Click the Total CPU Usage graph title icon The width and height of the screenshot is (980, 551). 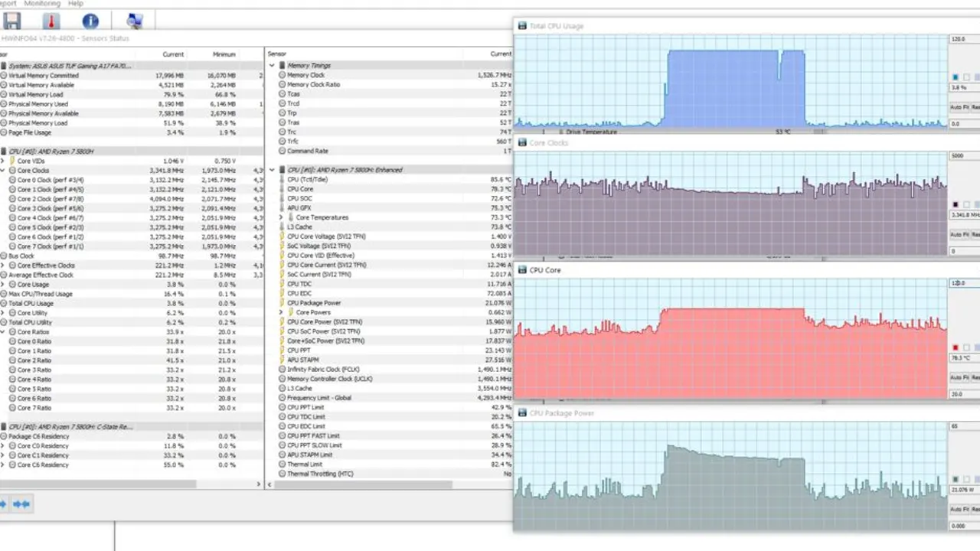click(x=521, y=25)
